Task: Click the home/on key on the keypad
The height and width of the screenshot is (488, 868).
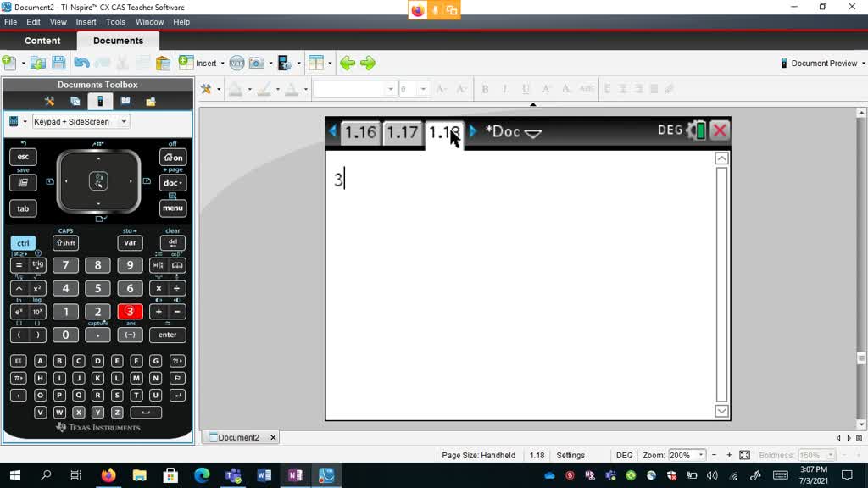Action: (x=173, y=157)
